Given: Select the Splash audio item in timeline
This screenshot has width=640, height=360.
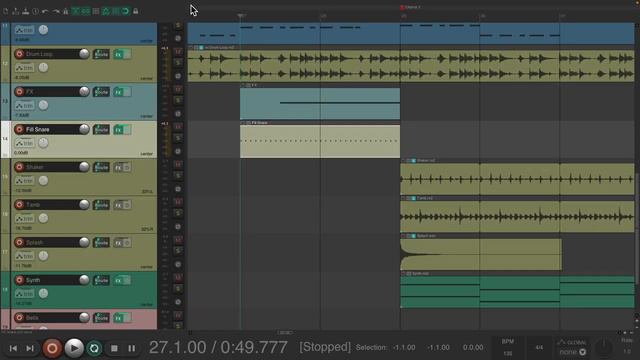Looking at the screenshot, I should (481, 254).
